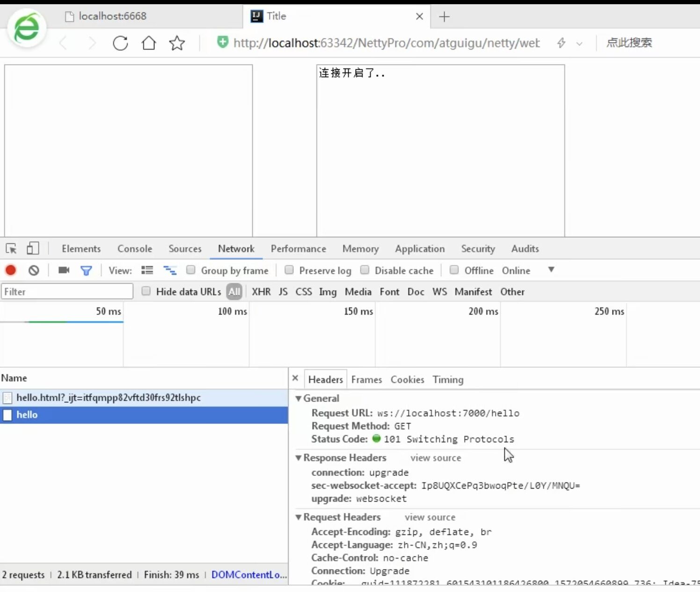Click the forward navigation arrow
This screenshot has height=592, width=700.
pyautogui.click(x=92, y=44)
